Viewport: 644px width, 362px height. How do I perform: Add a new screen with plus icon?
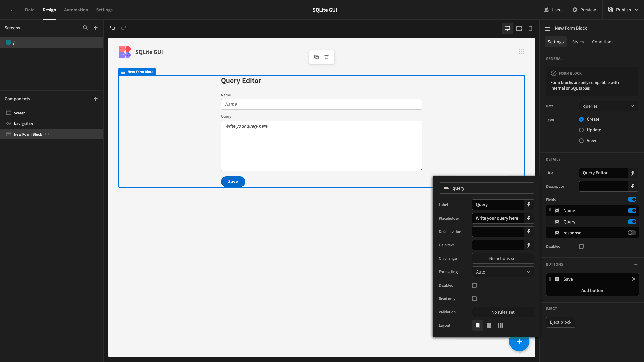pyautogui.click(x=96, y=28)
